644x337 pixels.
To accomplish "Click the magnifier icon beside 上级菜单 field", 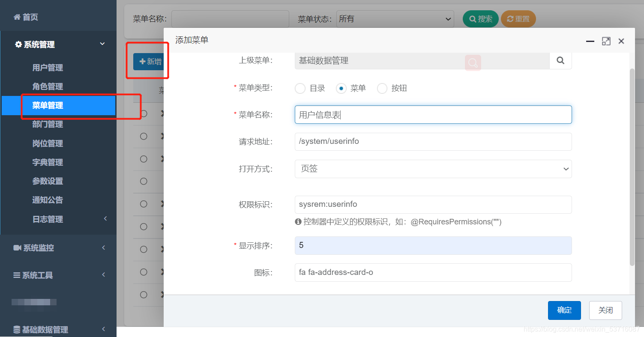I will [x=560, y=60].
